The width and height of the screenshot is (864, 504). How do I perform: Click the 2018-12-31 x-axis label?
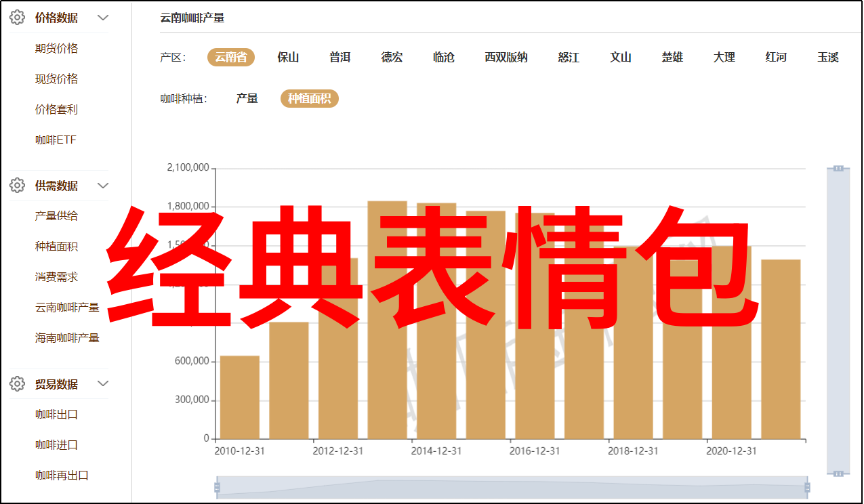point(633,450)
